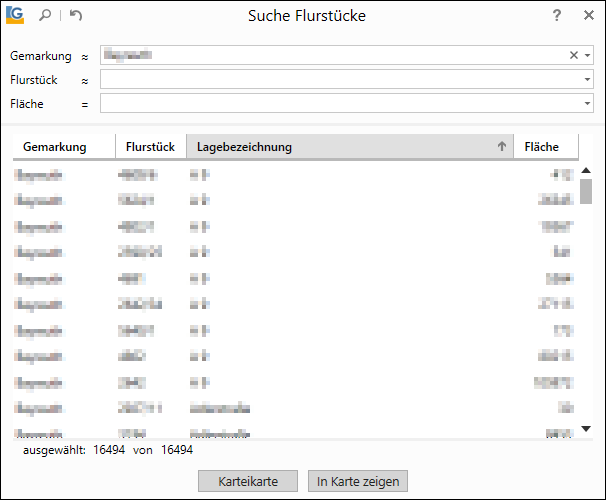Viewport: 606px width, 500px height.
Task: Click the scrollbar down arrow in results list
Action: 587,429
